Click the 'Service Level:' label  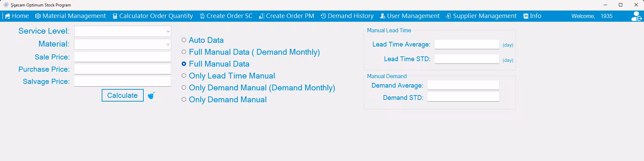pos(44,31)
